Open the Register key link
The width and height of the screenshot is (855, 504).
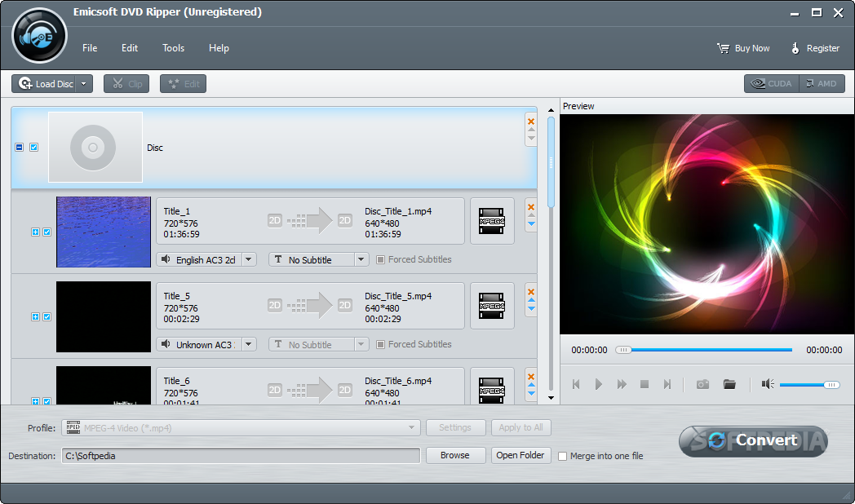815,48
